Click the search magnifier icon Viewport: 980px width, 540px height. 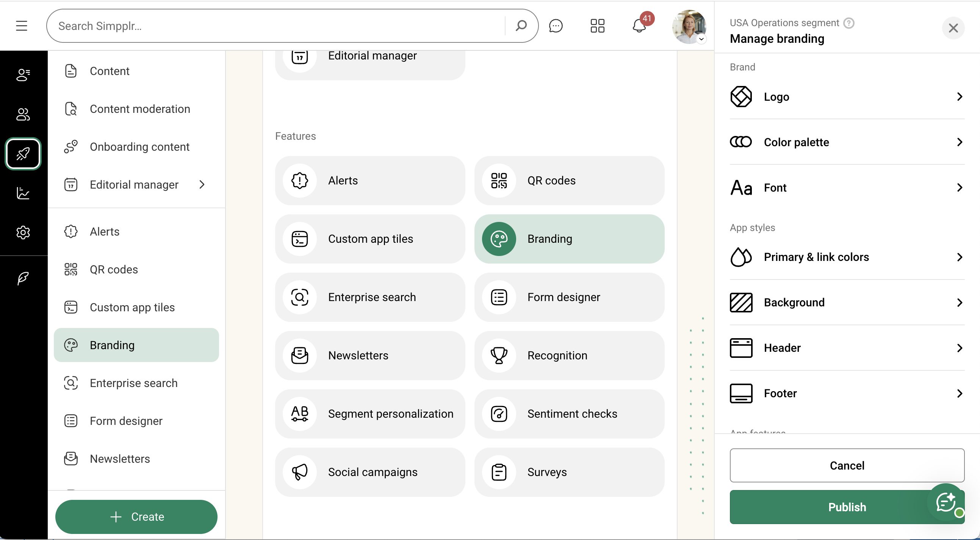pos(521,26)
